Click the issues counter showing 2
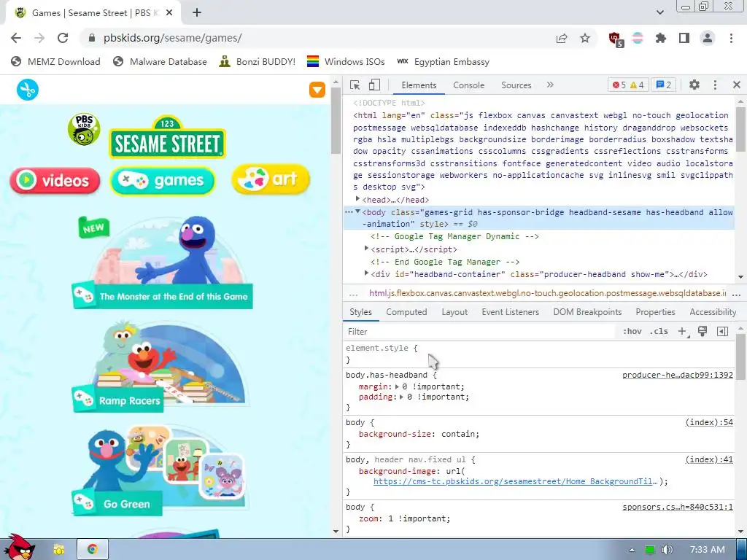Viewport: 747px width, 560px height. coord(663,85)
